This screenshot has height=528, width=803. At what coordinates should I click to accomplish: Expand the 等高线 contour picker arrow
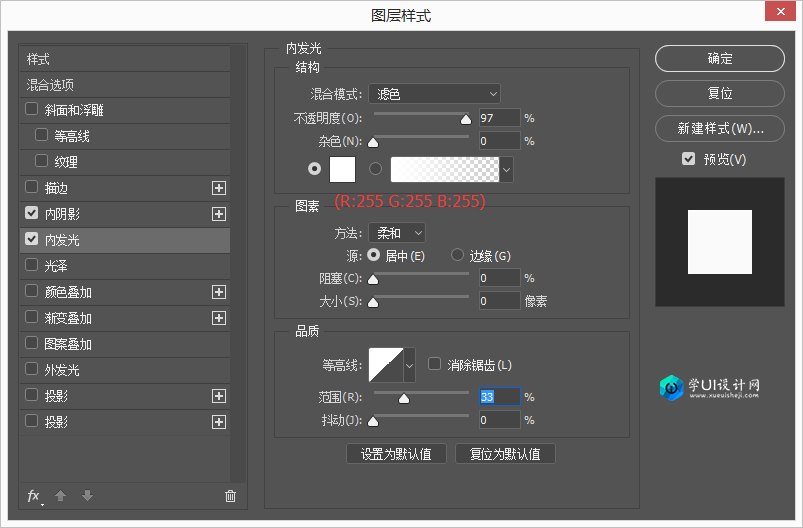tap(409, 365)
